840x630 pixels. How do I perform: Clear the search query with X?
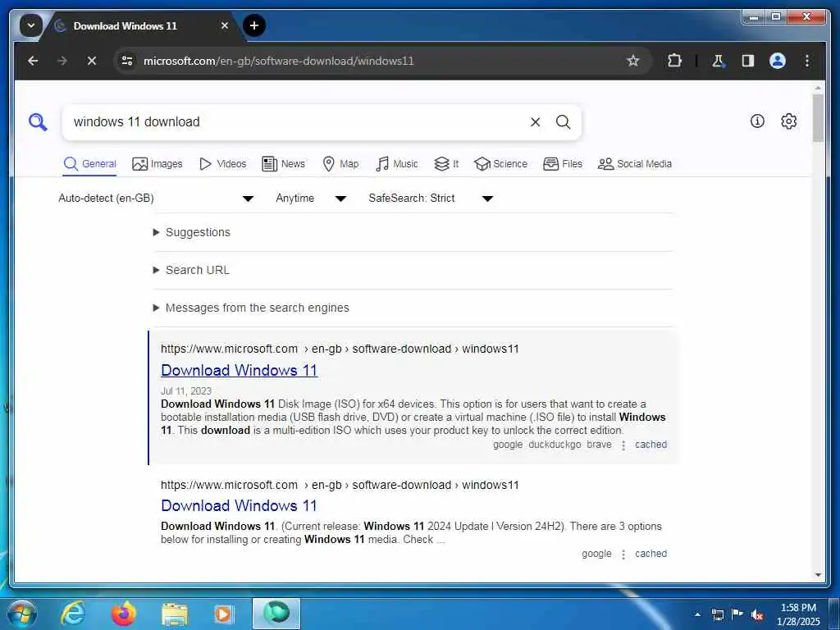click(535, 121)
